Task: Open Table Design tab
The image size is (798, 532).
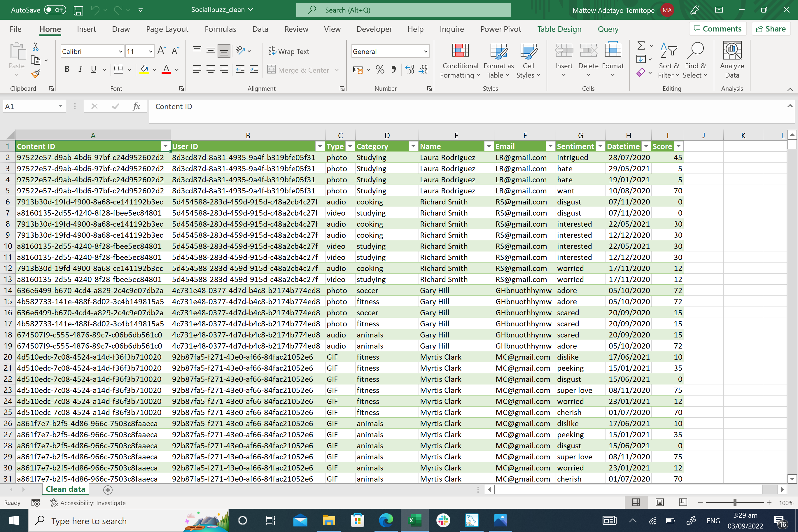Action: point(559,29)
